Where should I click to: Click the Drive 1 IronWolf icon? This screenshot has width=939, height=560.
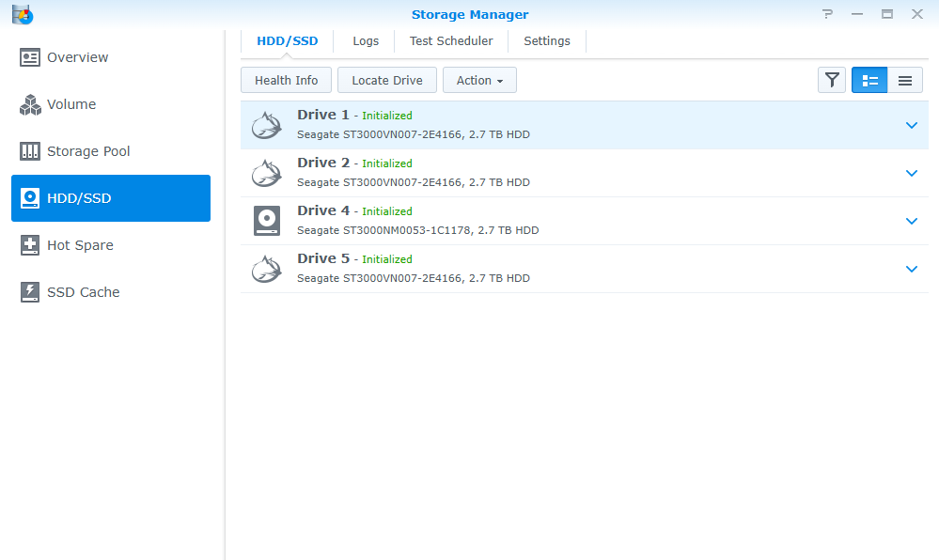pyautogui.click(x=267, y=125)
